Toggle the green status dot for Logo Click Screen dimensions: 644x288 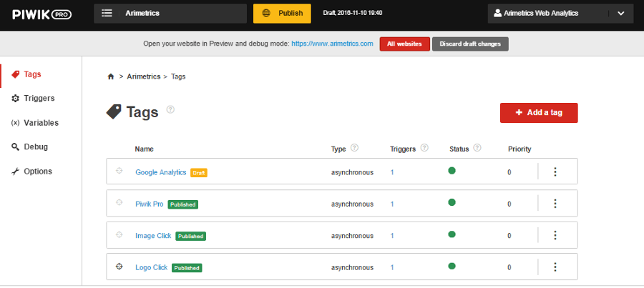452,266
